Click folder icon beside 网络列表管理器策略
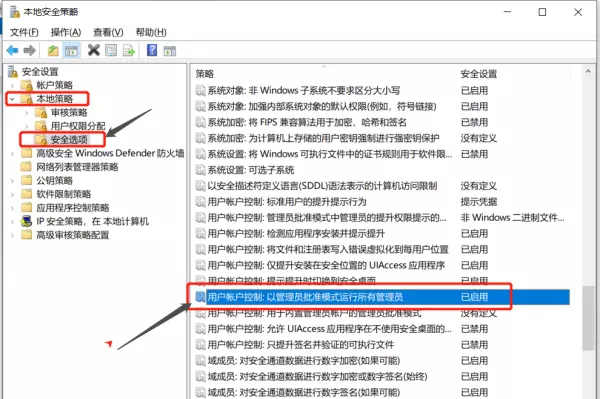Viewport: 600px width, 399px height. click(26, 166)
